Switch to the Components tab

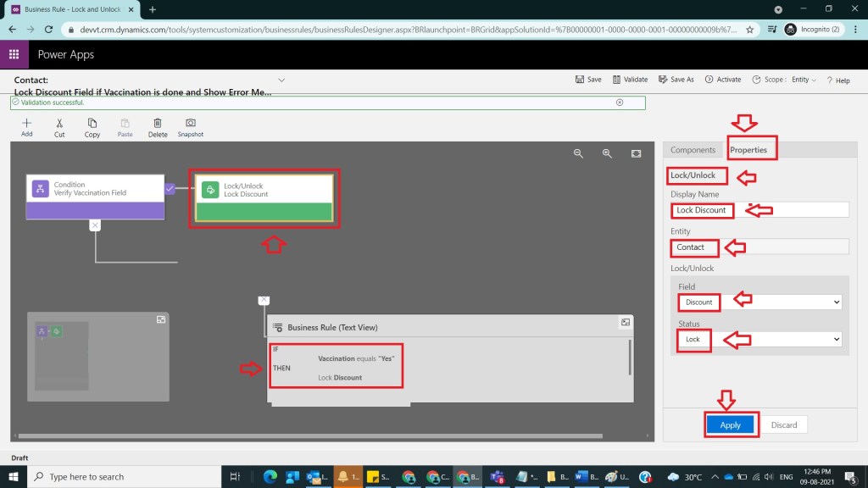693,150
